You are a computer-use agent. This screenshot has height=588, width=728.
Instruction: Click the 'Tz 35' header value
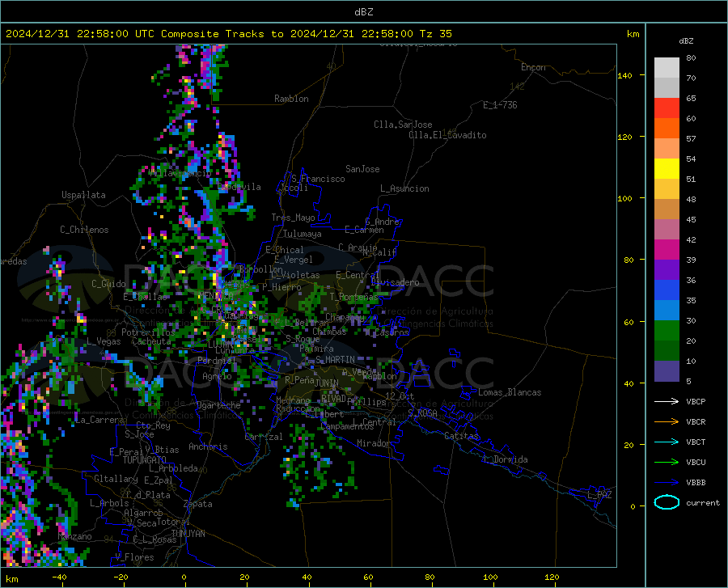click(435, 34)
